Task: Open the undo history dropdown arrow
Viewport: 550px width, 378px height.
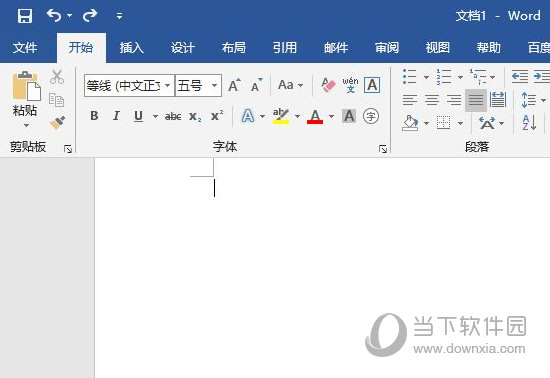Action: [x=69, y=16]
